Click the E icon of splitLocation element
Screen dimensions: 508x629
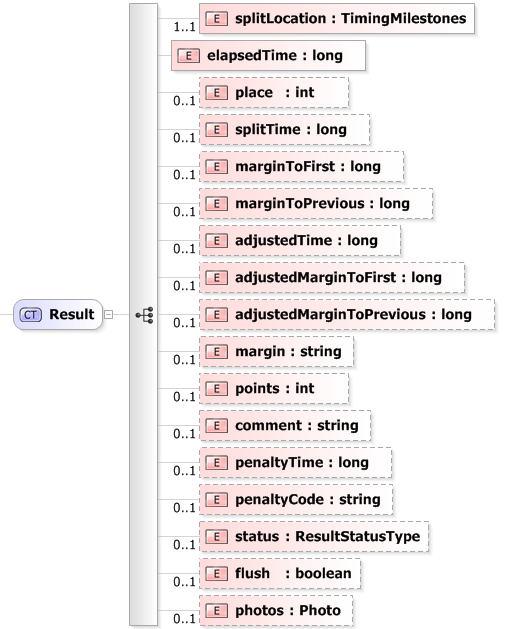(216, 18)
